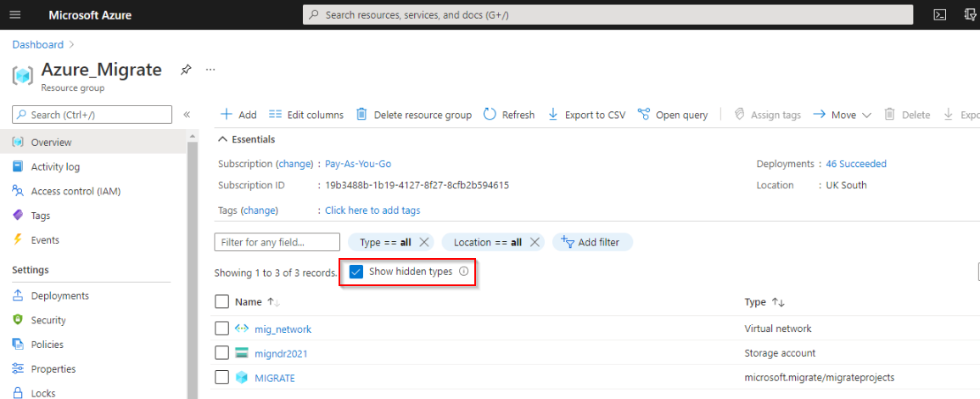Tick the checkbox for migndr2021

coord(221,352)
